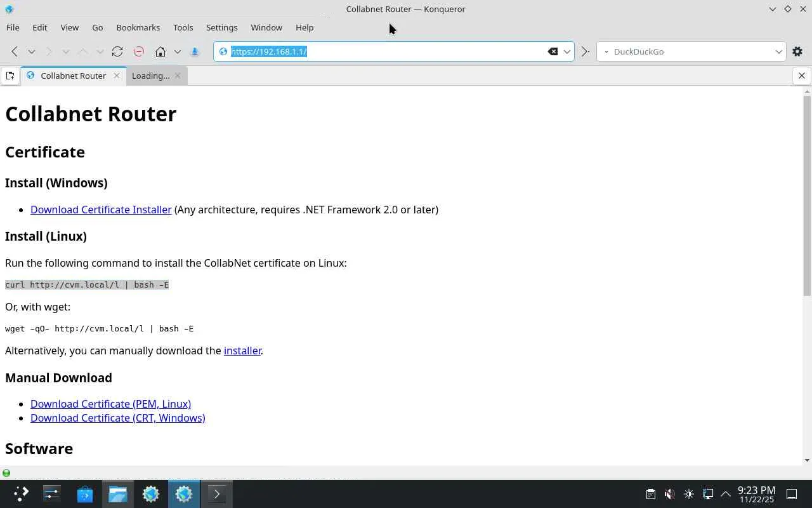
Task: Click the globe icon in the URL bar
Action: 223,51
